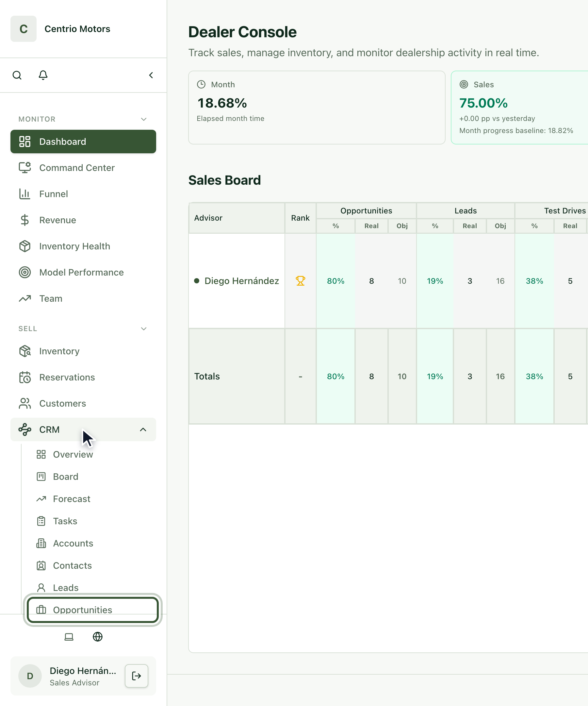
Task: Open CRM Contacts
Action: coord(92,565)
